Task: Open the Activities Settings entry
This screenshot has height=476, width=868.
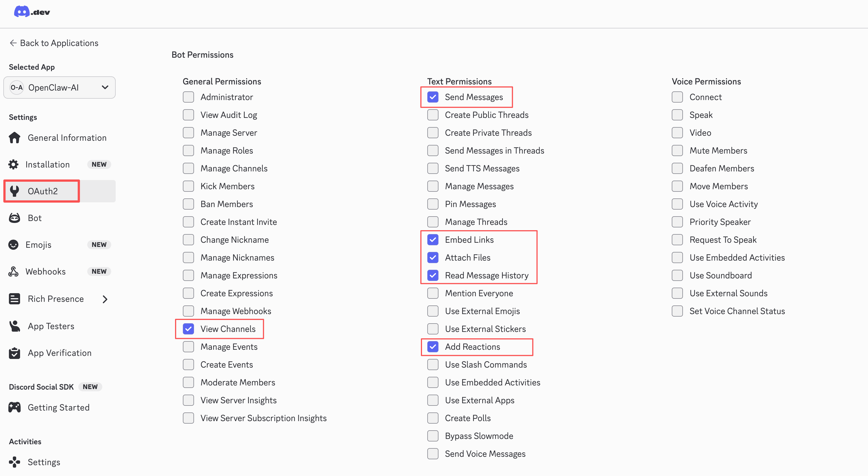Action: 43,462
